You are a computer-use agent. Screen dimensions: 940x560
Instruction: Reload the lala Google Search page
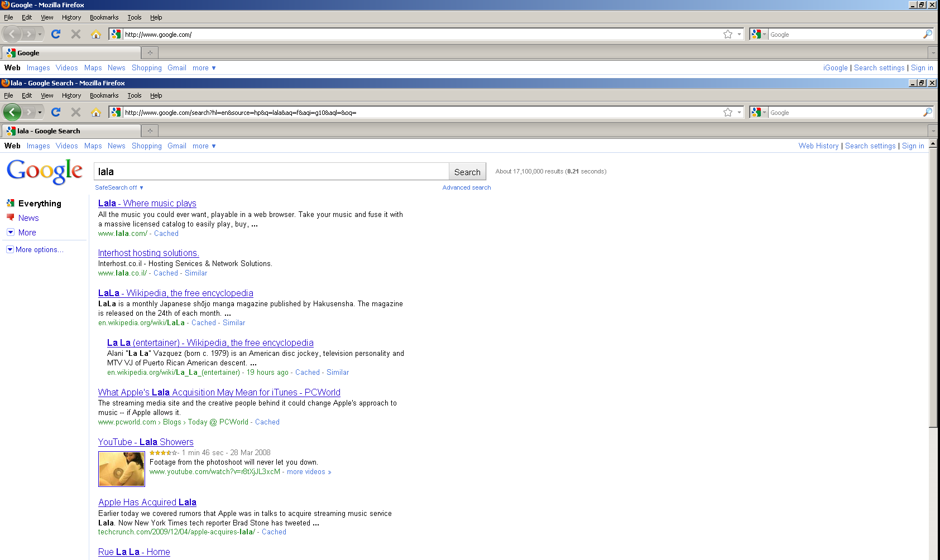click(56, 112)
